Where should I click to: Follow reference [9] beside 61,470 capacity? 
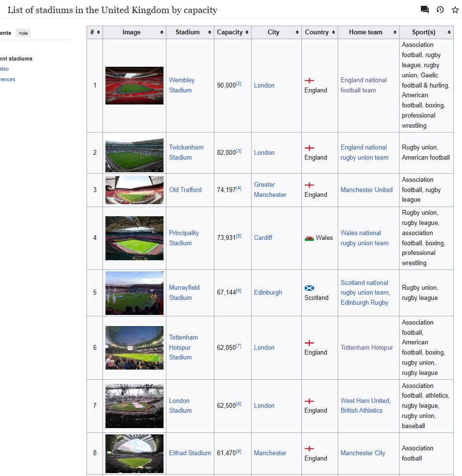238,451
